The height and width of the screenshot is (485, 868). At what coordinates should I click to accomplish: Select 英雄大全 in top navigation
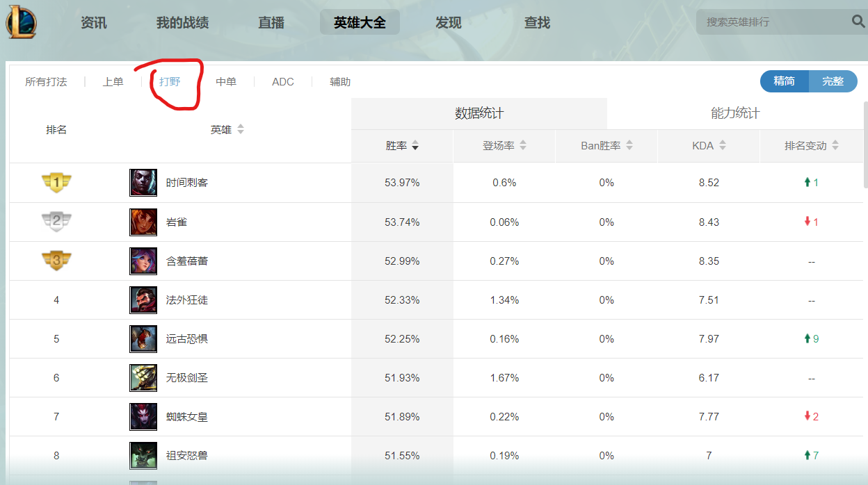click(360, 23)
